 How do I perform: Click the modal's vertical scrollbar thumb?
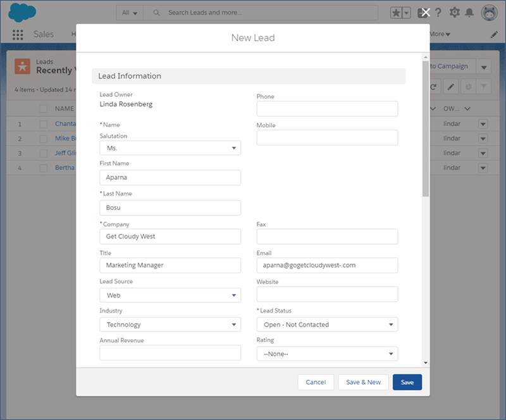tap(426, 127)
